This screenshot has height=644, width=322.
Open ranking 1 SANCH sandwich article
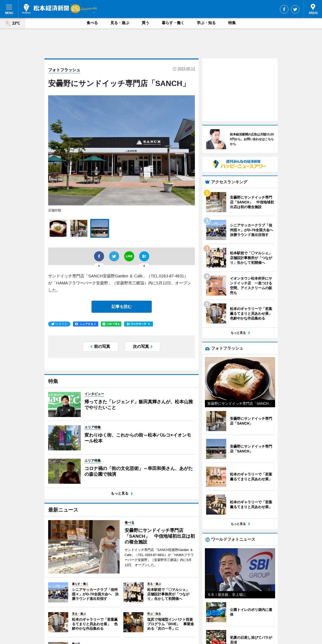click(x=240, y=202)
